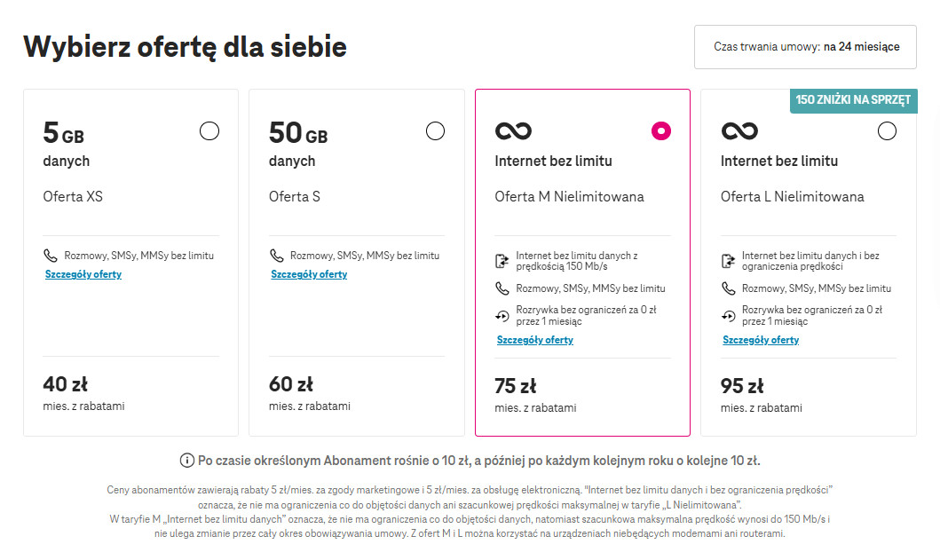
Task: Click the Rozrywka entertainment icon in Oferta L
Action: pos(728,315)
